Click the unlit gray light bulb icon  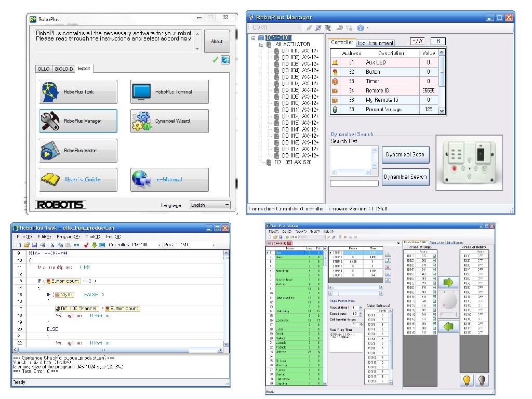tap(482, 380)
